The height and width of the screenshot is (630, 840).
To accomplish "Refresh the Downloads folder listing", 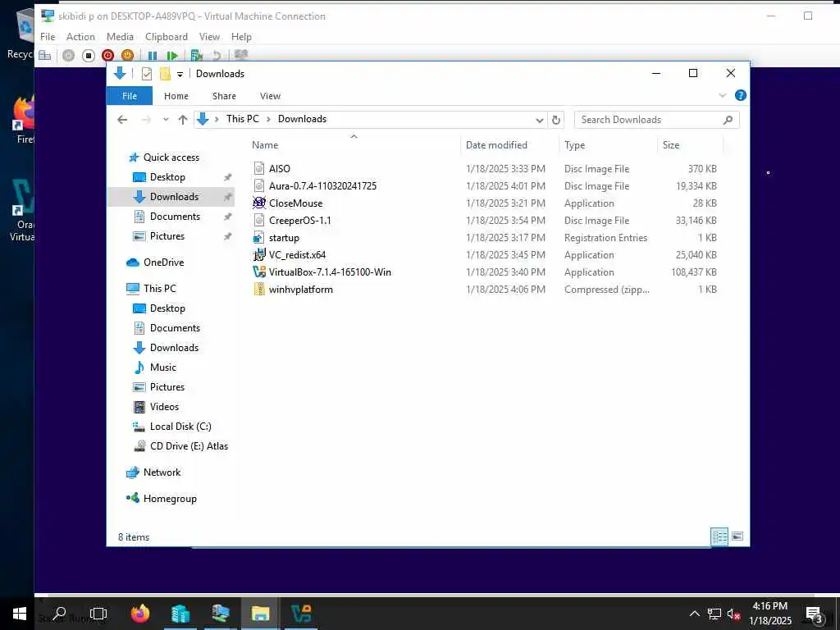I will 556,120.
